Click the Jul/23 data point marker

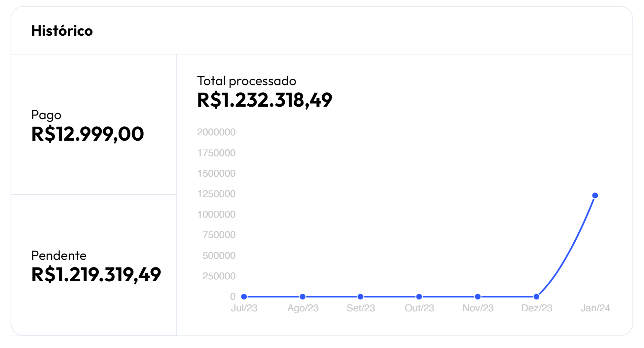(244, 296)
